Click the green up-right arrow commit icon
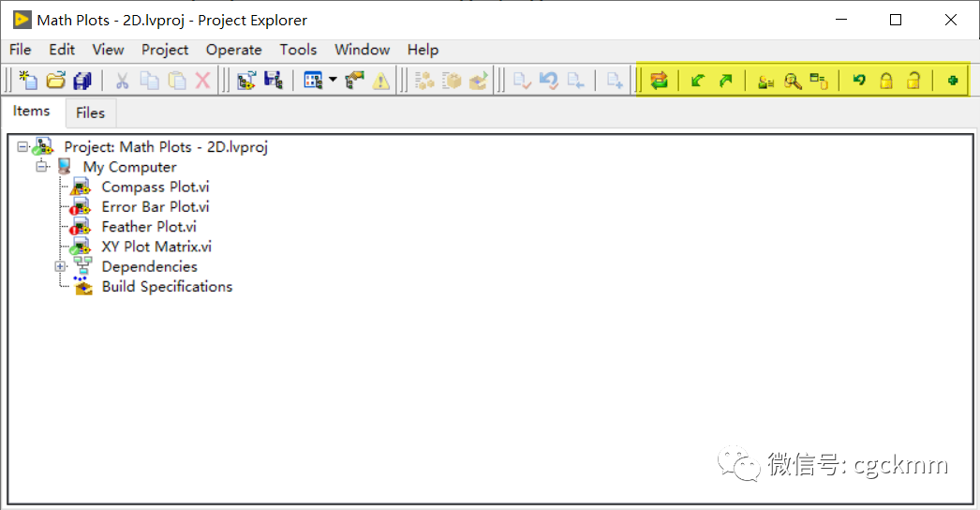 [x=725, y=80]
